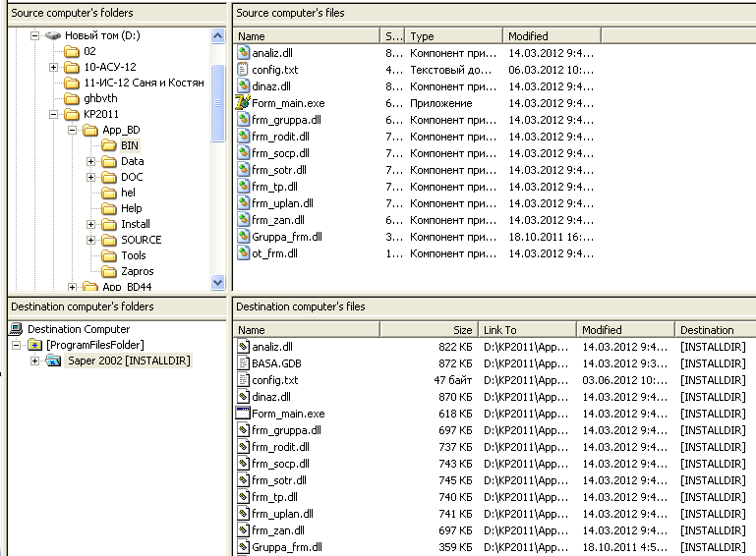Select frm_rodit.dll in source files
The image size is (756, 556).
tap(280, 137)
